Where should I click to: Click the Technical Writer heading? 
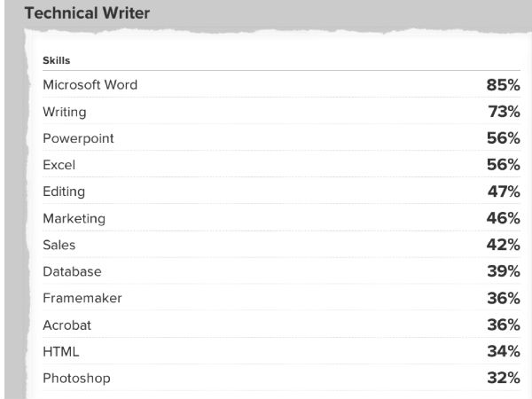[88, 13]
